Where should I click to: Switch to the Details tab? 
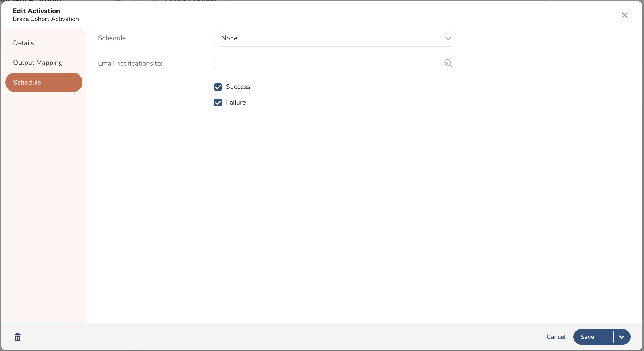[23, 43]
